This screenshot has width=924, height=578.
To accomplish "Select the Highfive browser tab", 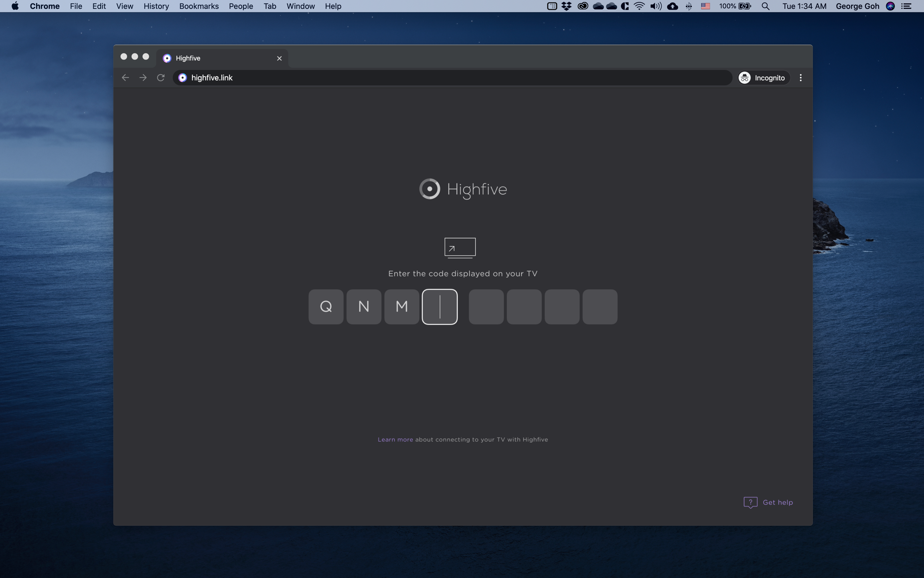I will click(222, 58).
